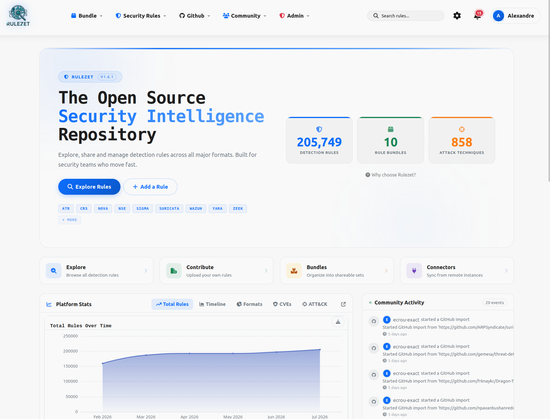
Task: Switch to the Formats tab
Action: coord(249,304)
